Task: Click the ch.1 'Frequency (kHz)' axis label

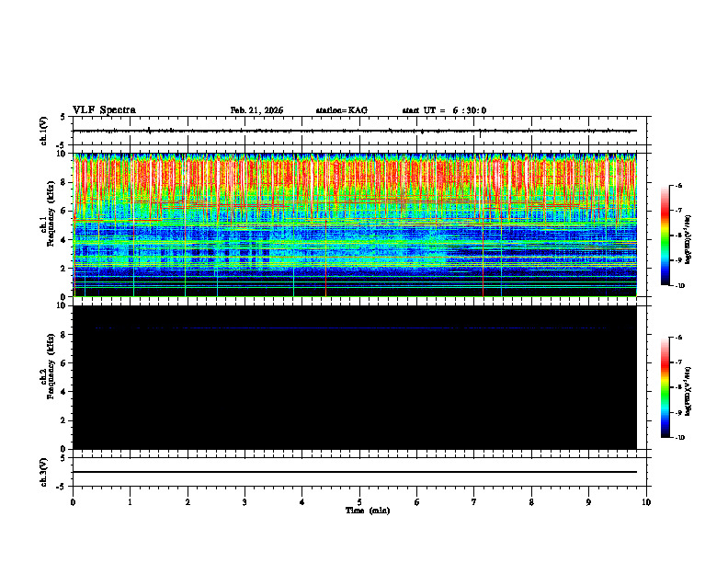Action: [x=51, y=212]
